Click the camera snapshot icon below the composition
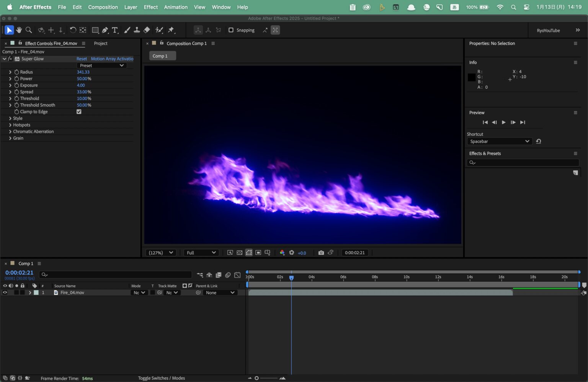Viewport: 588px width, 382px height. click(x=321, y=253)
